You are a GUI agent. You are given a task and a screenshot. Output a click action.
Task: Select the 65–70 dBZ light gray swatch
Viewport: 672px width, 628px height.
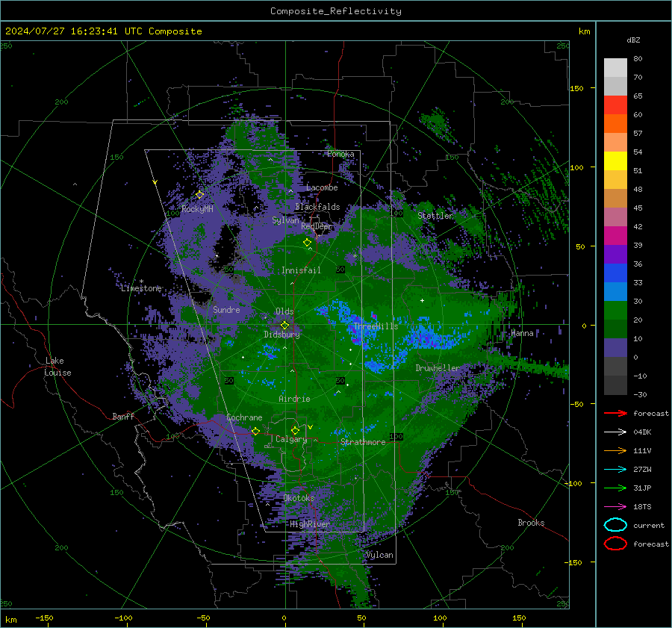615,86
